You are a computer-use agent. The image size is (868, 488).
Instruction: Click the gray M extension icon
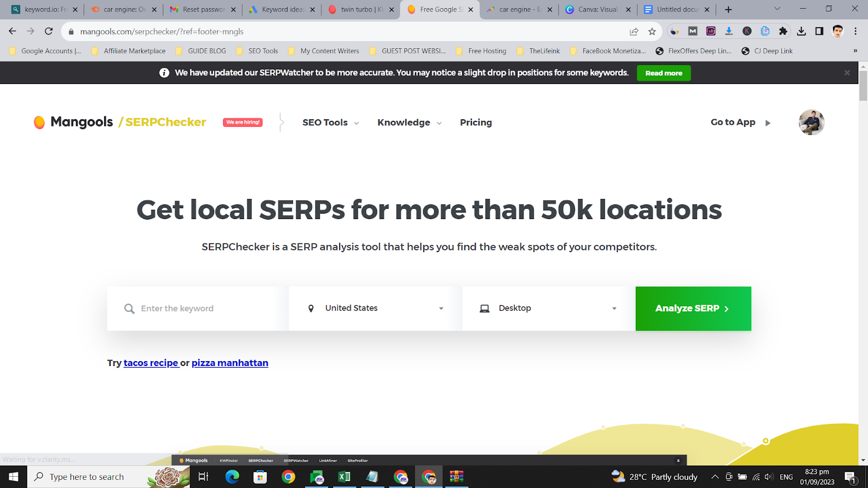tap(693, 31)
